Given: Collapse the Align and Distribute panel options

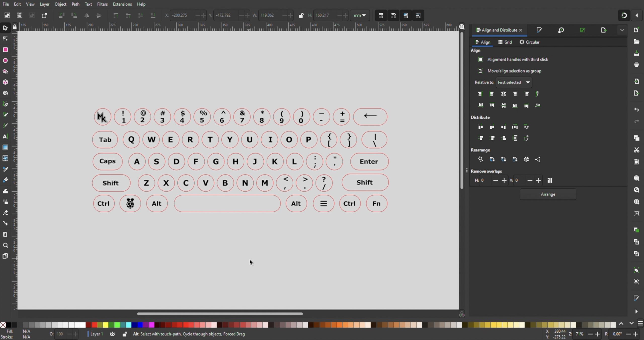Looking at the screenshot, I should point(622,30).
